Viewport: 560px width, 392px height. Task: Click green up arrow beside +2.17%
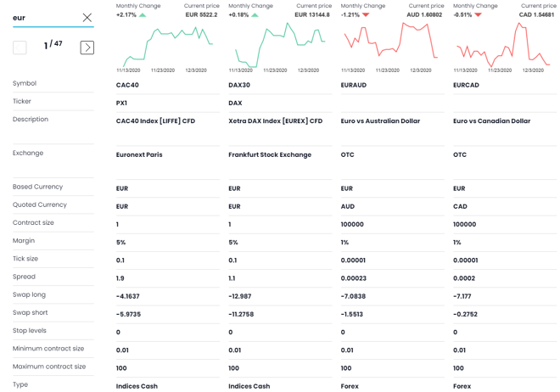point(143,15)
